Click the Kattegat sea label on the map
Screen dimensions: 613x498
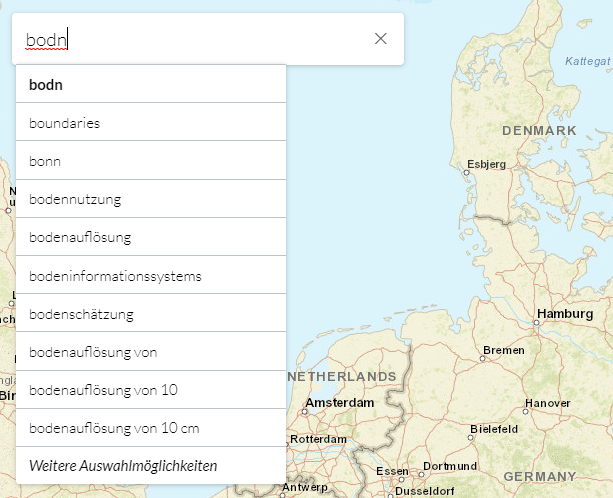click(586, 61)
